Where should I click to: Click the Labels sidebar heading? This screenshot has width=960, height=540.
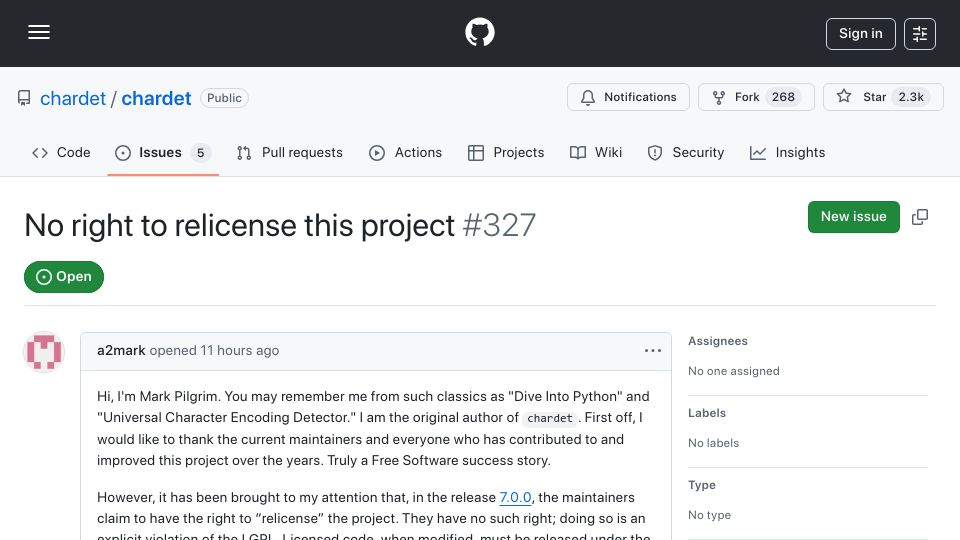707,413
